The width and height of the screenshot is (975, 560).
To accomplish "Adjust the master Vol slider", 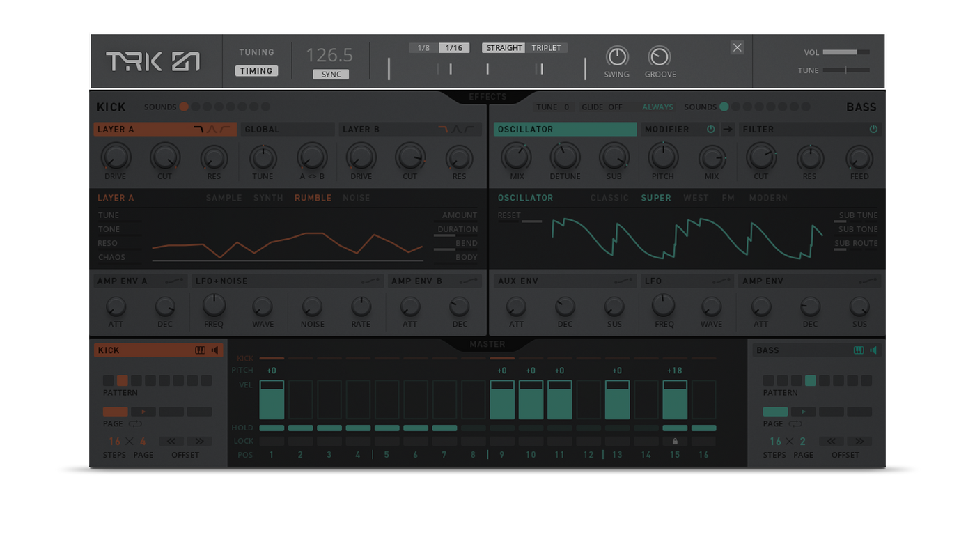I will 846,52.
